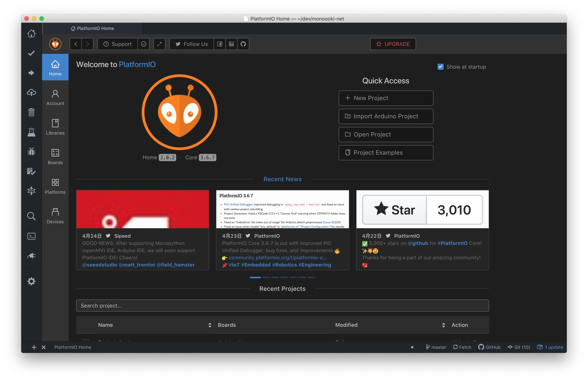Click the UPGRADE button
This screenshot has height=381, width=588.
[393, 44]
